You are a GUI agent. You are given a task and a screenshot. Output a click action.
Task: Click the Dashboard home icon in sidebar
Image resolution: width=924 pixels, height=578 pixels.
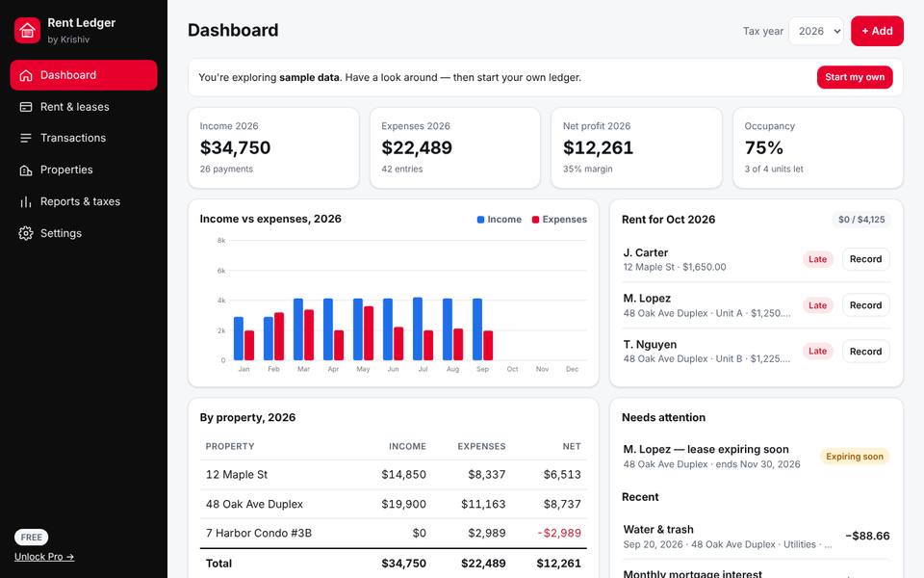(x=25, y=75)
